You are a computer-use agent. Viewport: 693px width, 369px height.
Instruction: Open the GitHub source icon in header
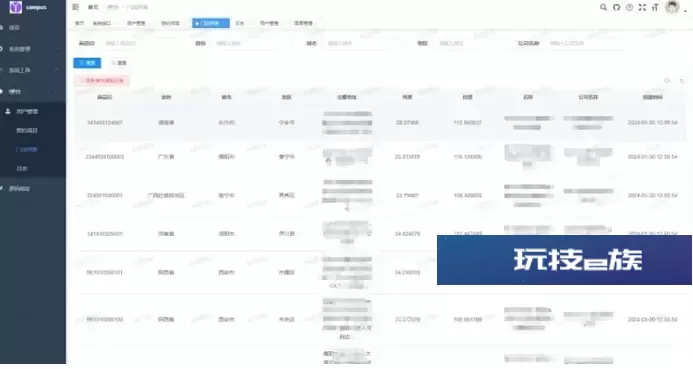pyautogui.click(x=616, y=7)
